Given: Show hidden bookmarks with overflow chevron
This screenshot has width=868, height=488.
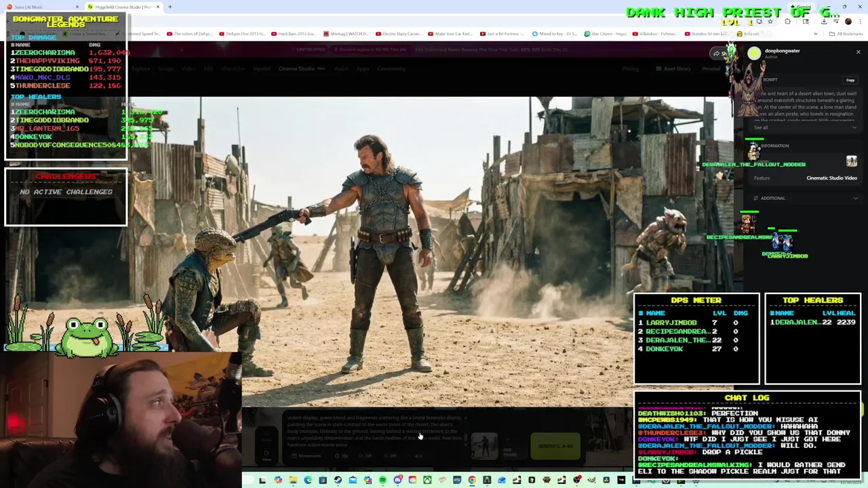Looking at the screenshot, I should click(816, 34).
